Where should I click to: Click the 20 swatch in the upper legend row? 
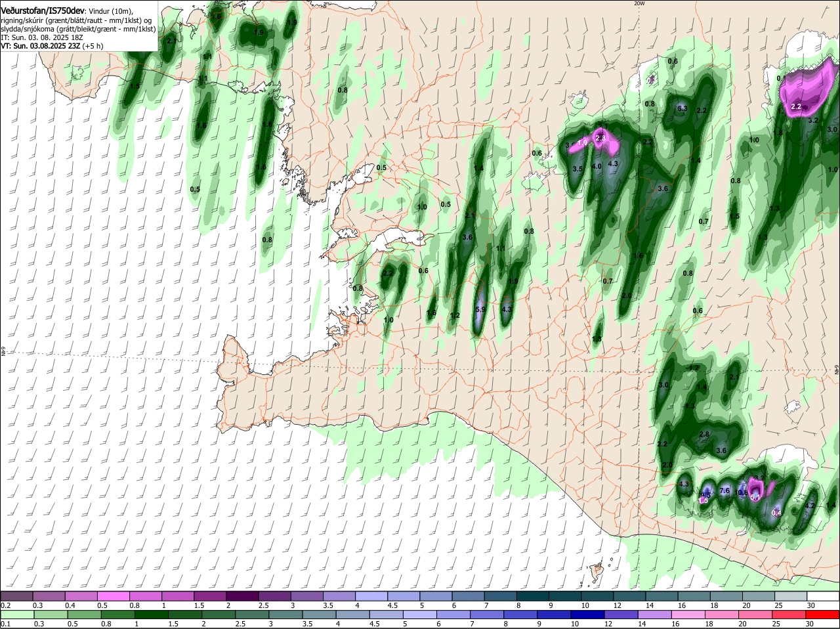pos(759,596)
